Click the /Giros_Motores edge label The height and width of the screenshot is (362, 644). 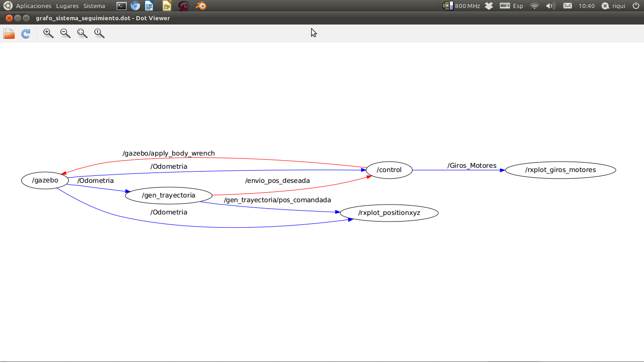pyautogui.click(x=472, y=165)
